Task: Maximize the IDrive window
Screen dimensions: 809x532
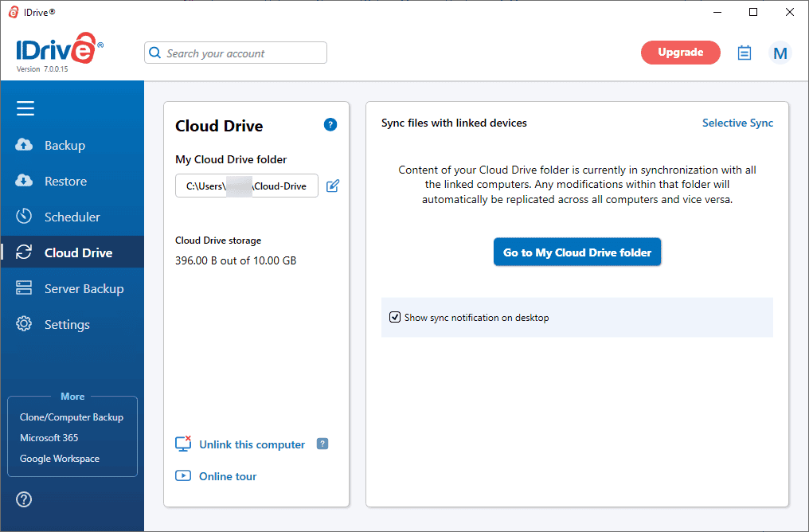Action: (x=753, y=12)
